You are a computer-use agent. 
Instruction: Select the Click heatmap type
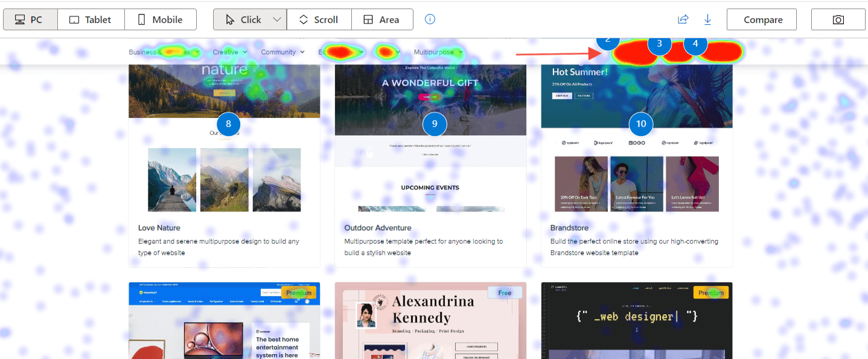[x=243, y=19]
